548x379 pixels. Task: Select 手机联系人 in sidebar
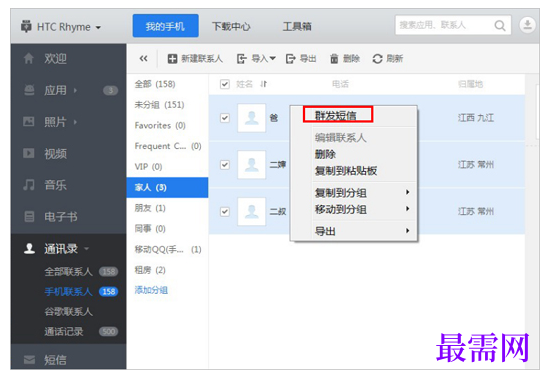(68, 291)
